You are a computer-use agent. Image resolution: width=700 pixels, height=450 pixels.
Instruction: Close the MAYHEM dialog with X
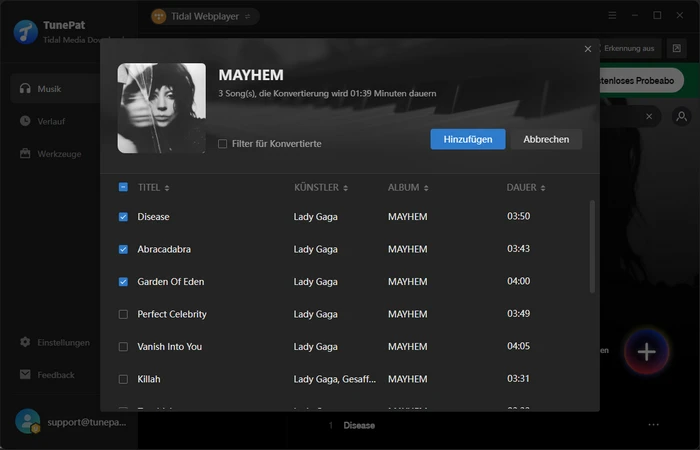pos(588,49)
